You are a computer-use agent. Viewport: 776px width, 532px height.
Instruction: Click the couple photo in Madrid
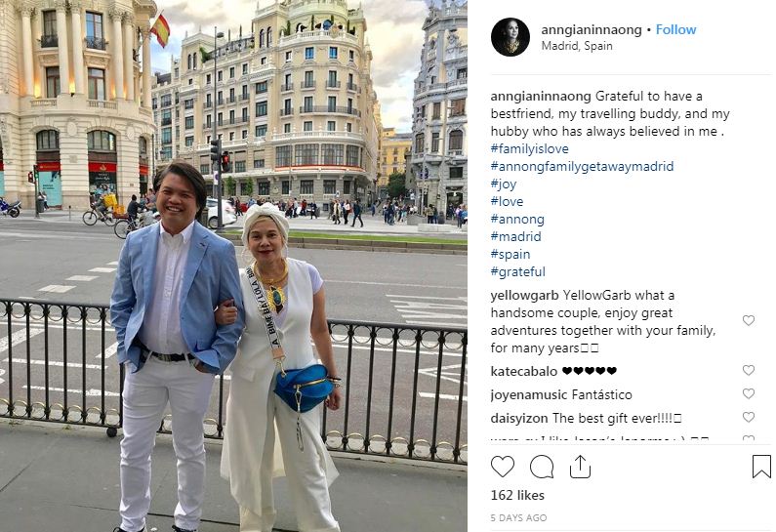pos(233,266)
